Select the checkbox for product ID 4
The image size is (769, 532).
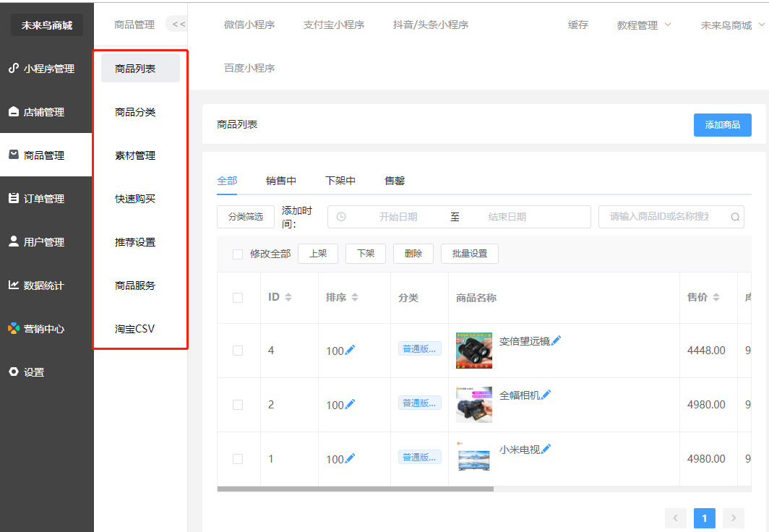coord(238,351)
